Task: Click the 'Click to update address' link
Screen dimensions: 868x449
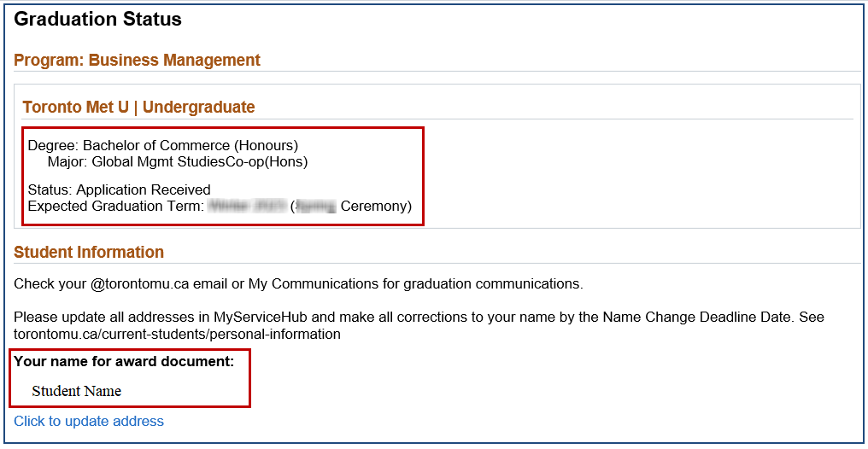Action: coord(89,421)
